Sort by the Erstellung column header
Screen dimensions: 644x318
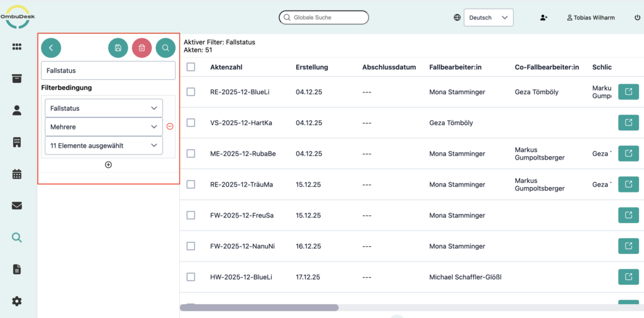pos(311,67)
